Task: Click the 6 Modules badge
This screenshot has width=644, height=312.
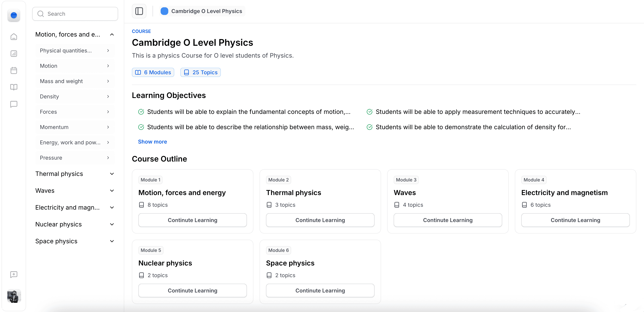Action: 153,72
